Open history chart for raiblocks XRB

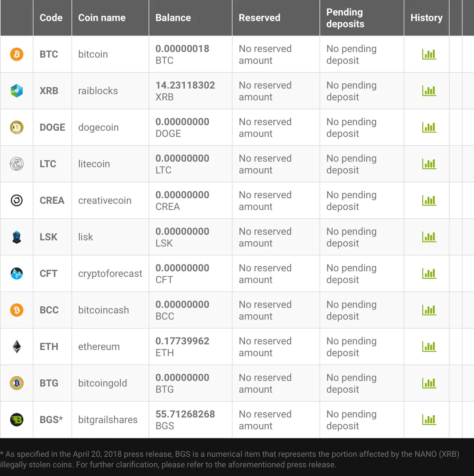(x=429, y=91)
